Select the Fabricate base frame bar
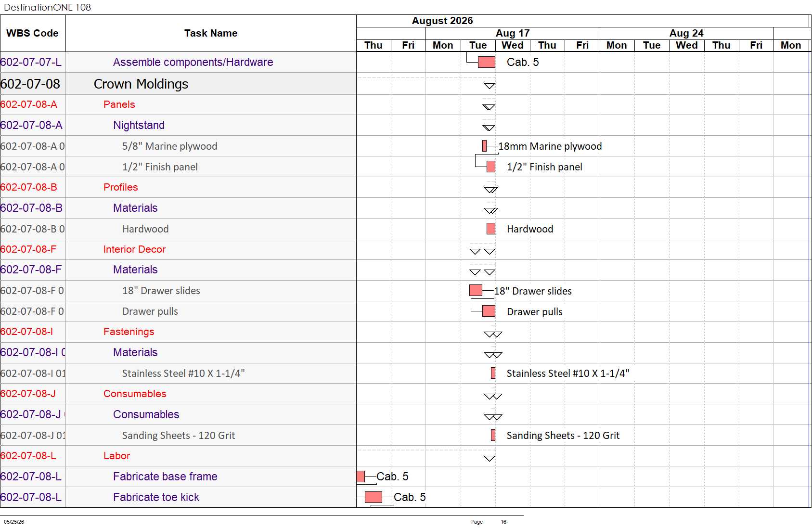Screen dimensions: 812x528 tap(361, 476)
